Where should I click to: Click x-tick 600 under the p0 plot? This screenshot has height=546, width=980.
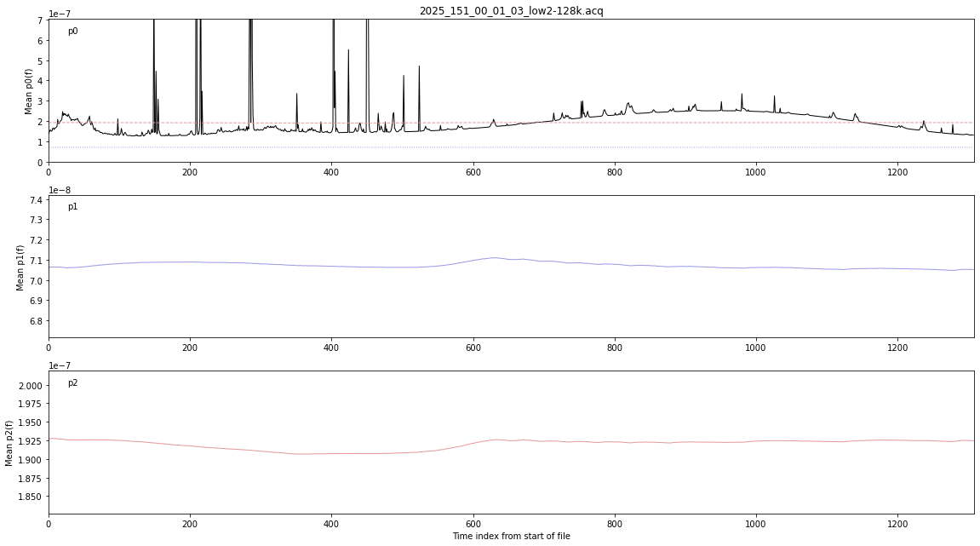[473, 172]
